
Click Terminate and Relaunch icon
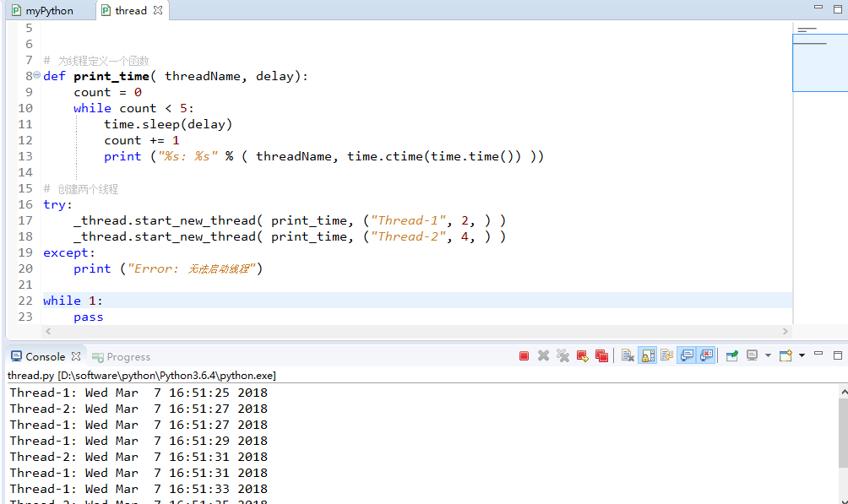tap(583, 355)
